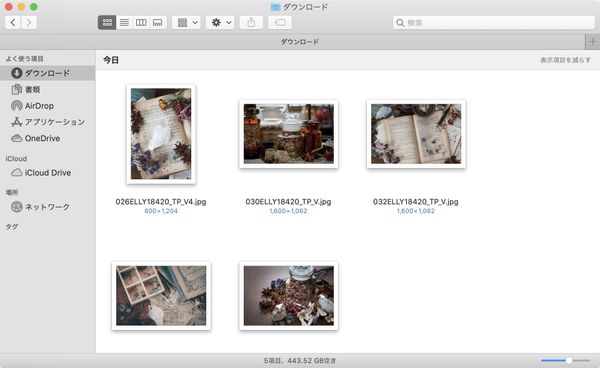Screen dimensions: 600x368
Task: Open ネットワーク in the sidebar
Action: [47, 207]
